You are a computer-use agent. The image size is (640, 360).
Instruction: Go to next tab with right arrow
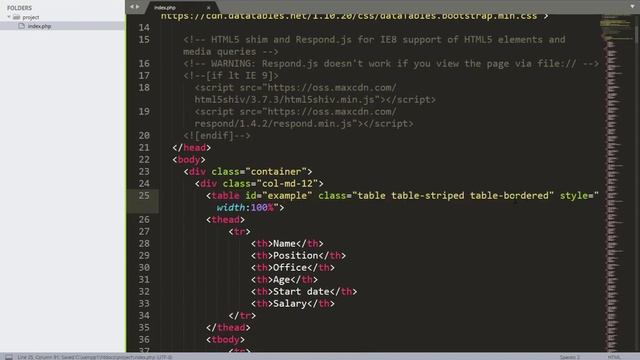click(x=138, y=7)
